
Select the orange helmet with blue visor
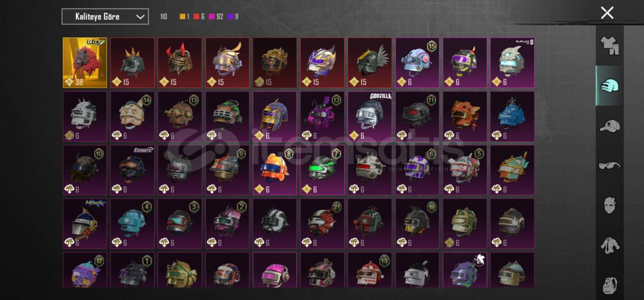click(275, 170)
